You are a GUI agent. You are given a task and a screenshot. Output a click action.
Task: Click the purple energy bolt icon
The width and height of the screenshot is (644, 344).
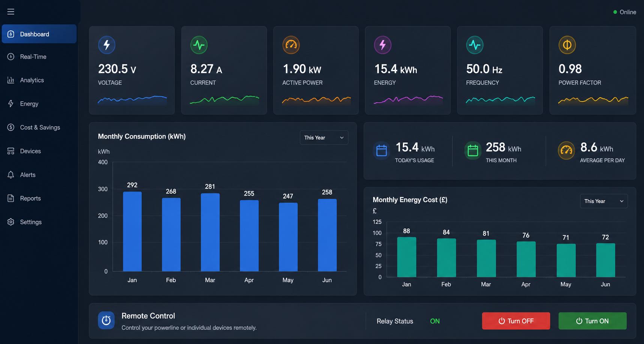tap(383, 45)
